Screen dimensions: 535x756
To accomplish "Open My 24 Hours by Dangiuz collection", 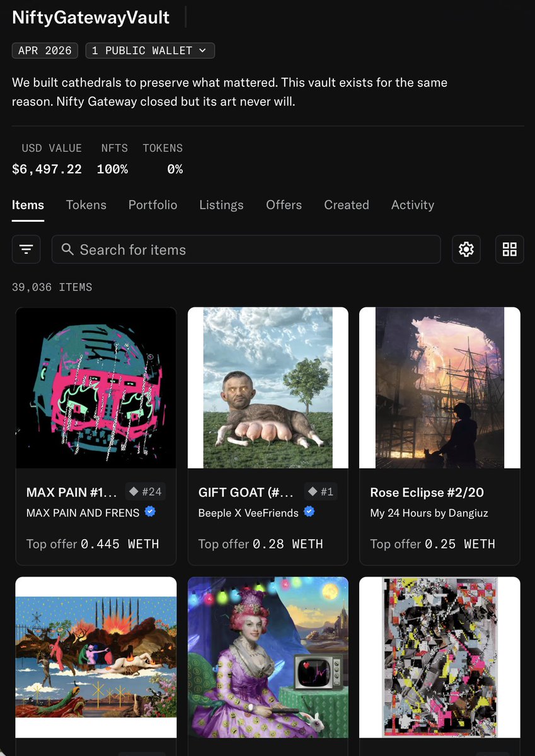I will click(429, 513).
